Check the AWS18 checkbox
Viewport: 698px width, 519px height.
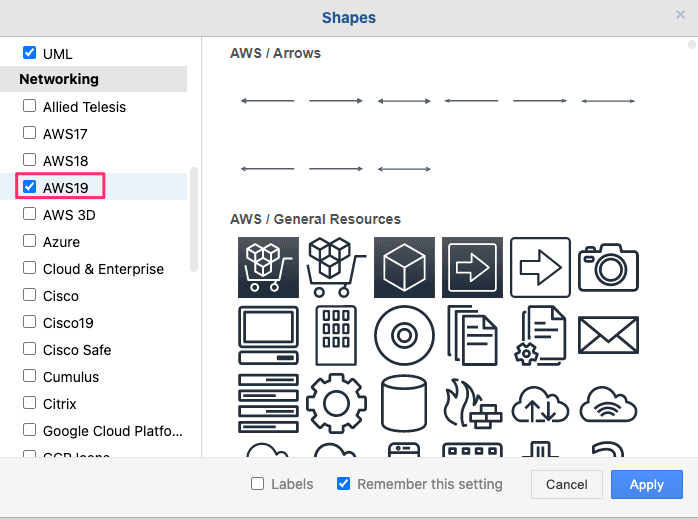(29, 160)
